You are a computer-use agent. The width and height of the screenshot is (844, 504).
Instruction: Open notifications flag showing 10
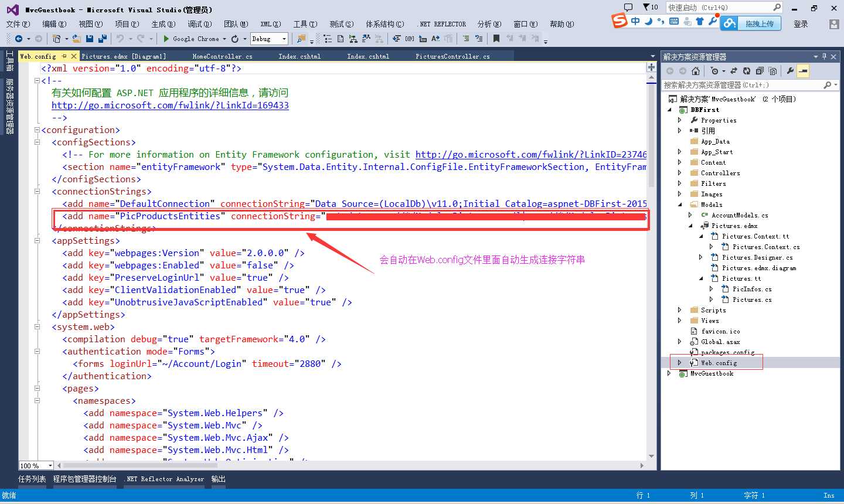[650, 8]
